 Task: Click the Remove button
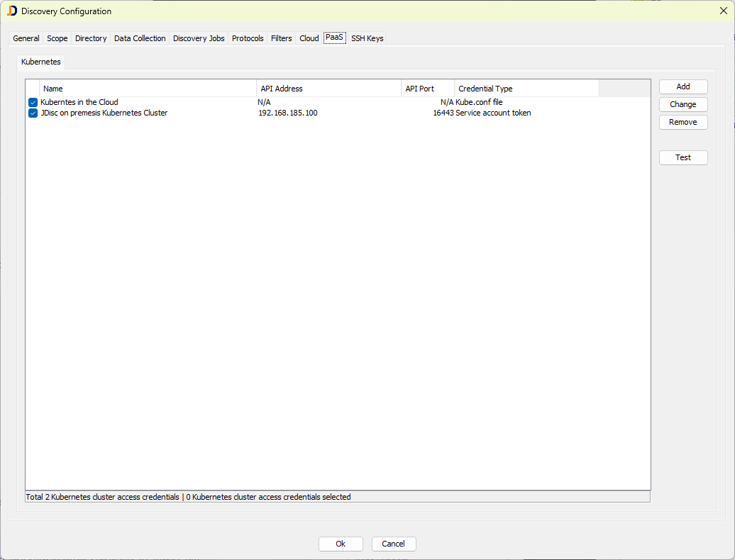pos(682,122)
